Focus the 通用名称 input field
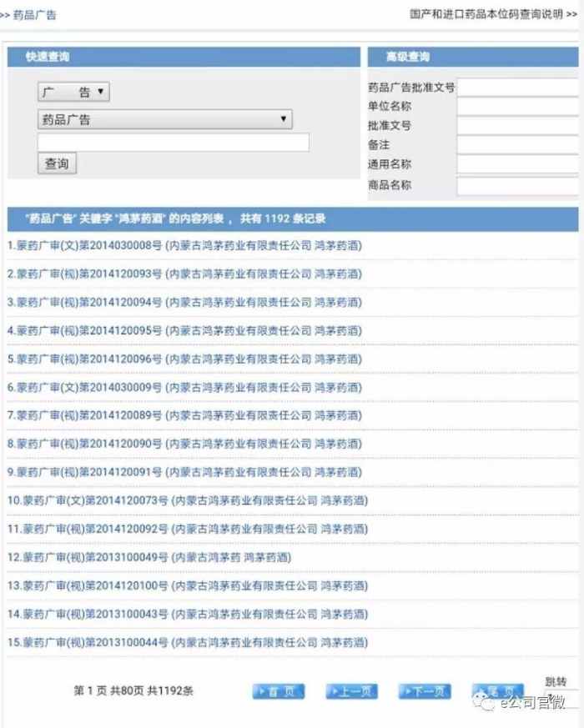 coord(517,164)
